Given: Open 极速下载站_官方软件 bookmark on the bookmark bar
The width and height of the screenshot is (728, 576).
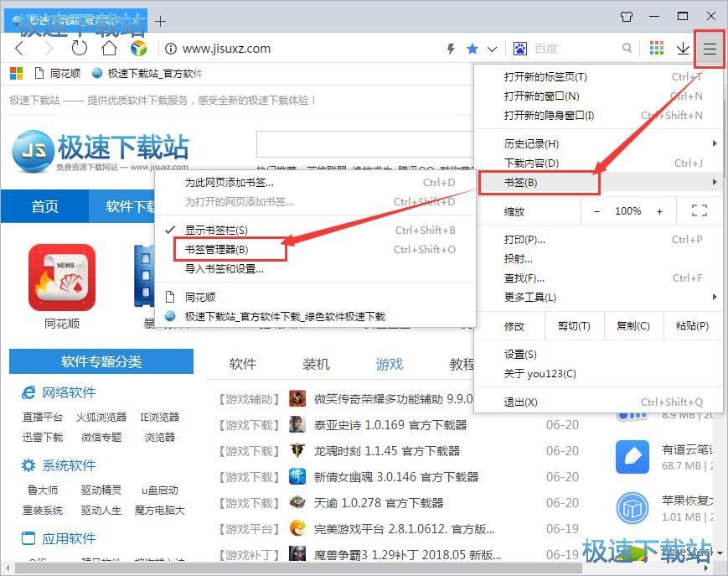Looking at the screenshot, I should click(x=147, y=74).
